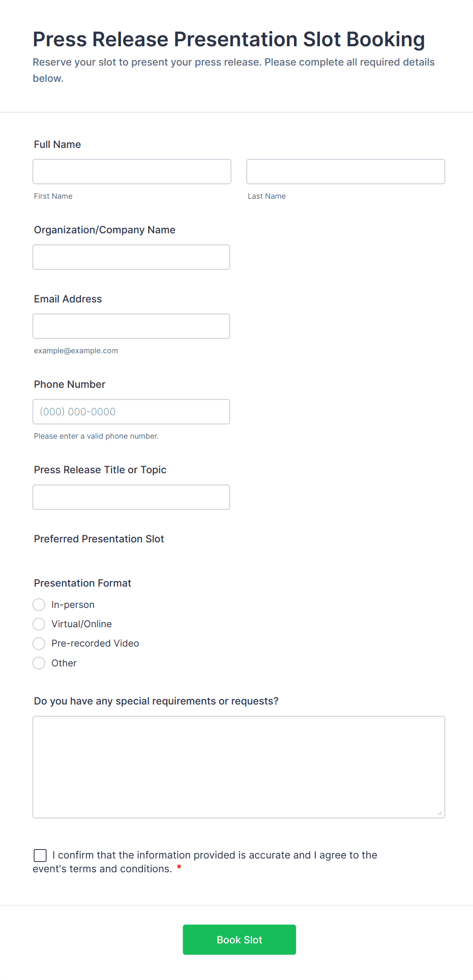
Task: Select the Other format radio button
Action: point(39,663)
